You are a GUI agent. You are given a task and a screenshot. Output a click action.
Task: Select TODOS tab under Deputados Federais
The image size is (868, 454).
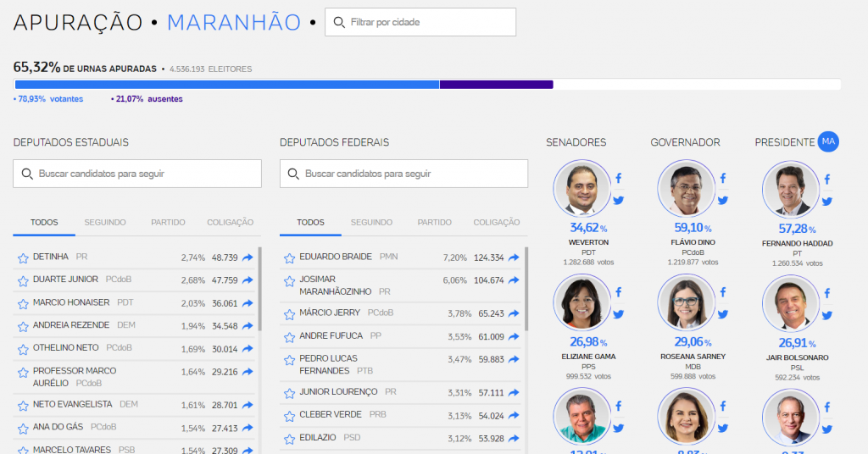point(310,222)
